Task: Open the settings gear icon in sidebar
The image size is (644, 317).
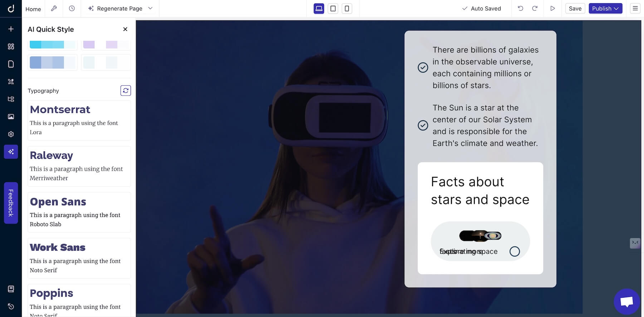Action: (11, 134)
